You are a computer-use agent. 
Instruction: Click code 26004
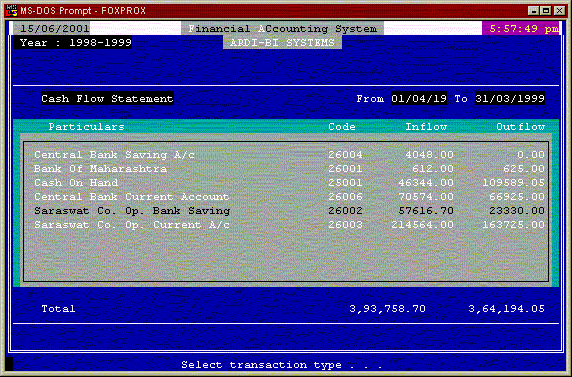[x=345, y=155]
